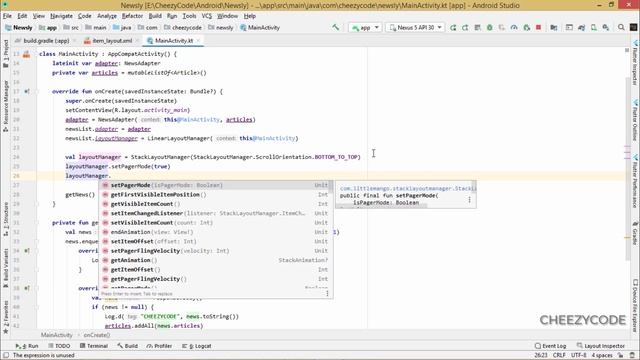
Task: Open the Help menu
Action: click(249, 16)
